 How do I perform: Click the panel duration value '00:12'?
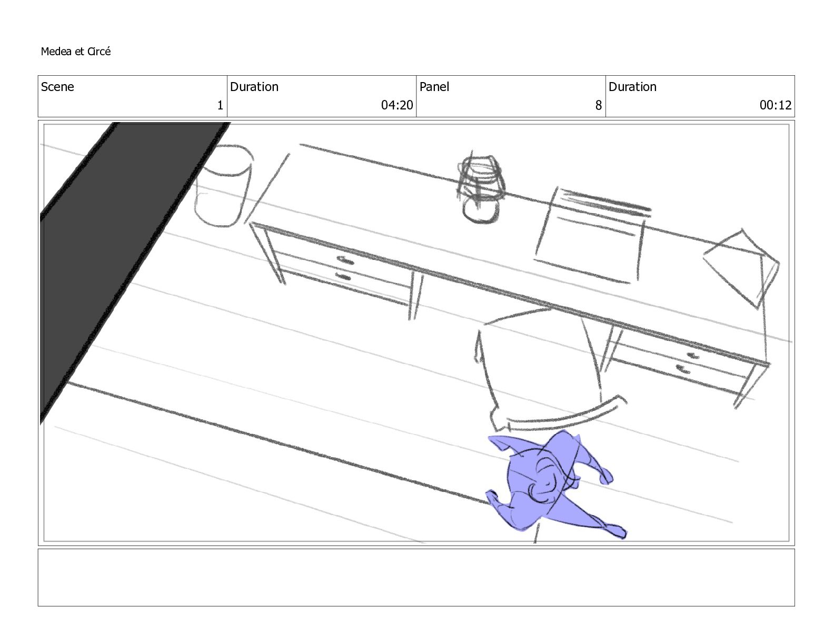point(776,105)
